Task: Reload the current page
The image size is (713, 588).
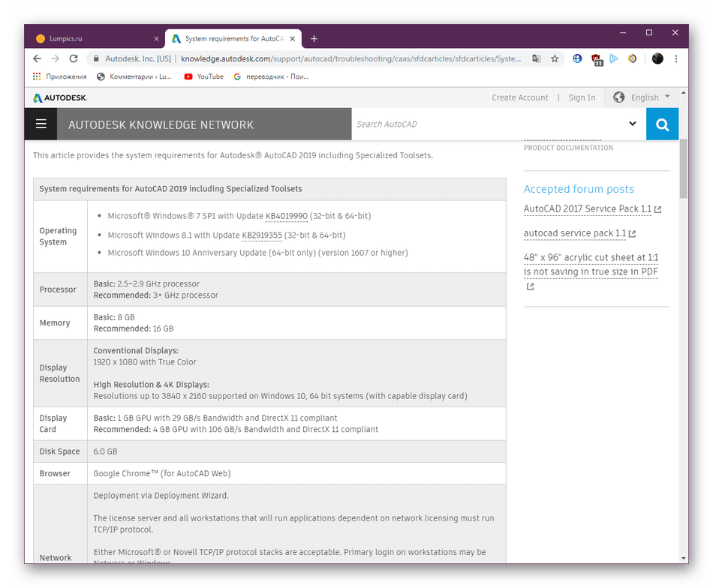Action: point(74,58)
